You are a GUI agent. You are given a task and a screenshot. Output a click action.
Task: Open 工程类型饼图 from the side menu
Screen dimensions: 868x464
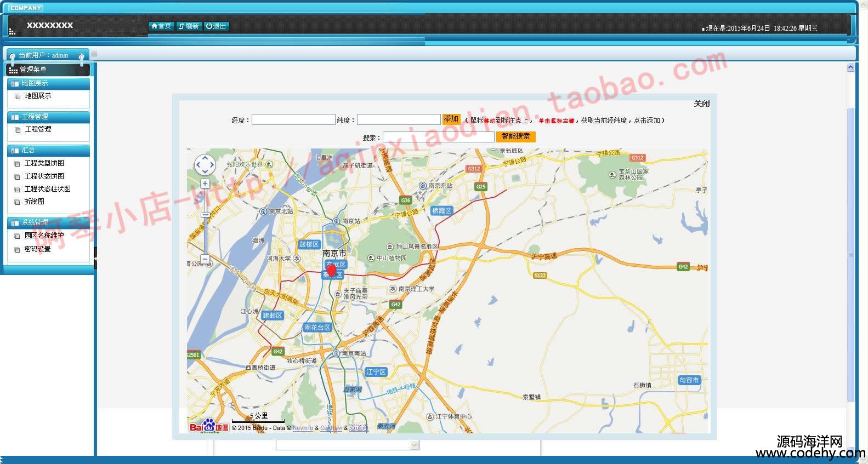click(44, 163)
